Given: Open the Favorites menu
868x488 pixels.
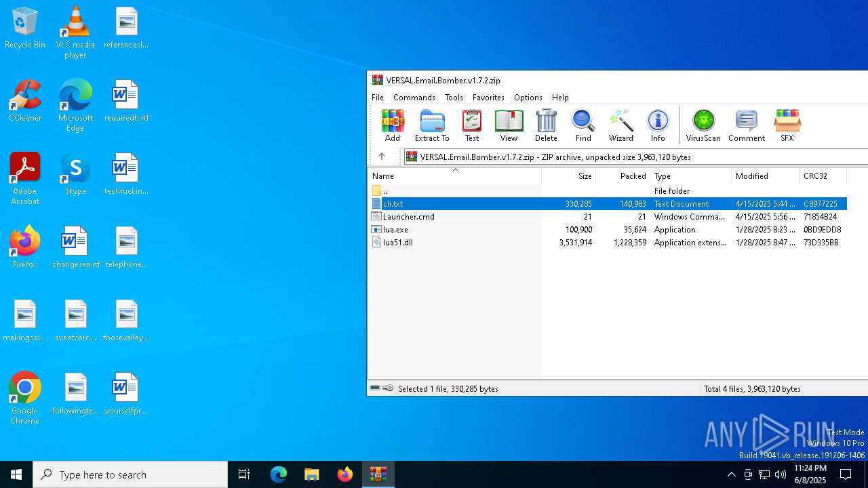Looking at the screenshot, I should coord(488,98).
